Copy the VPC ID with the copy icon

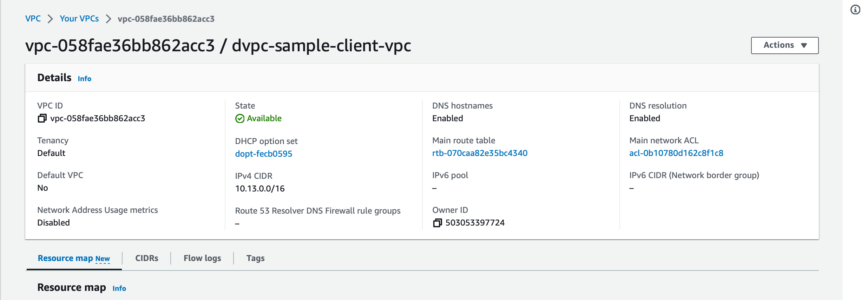coord(42,118)
